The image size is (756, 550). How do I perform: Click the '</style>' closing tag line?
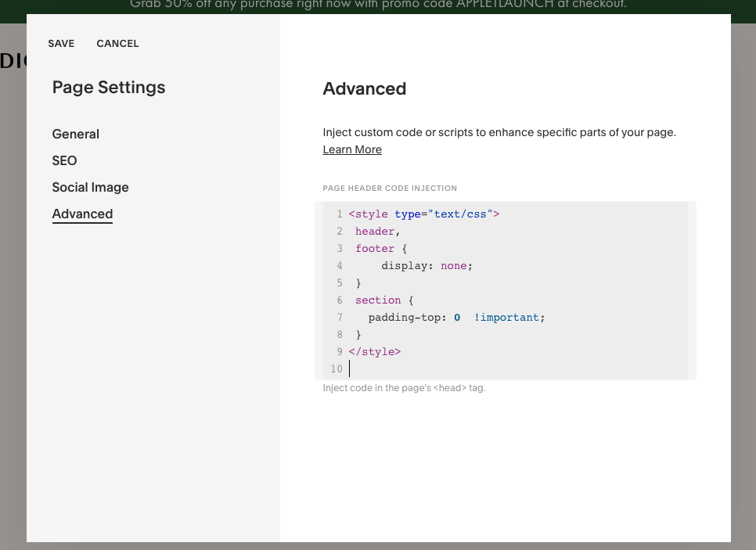375,352
